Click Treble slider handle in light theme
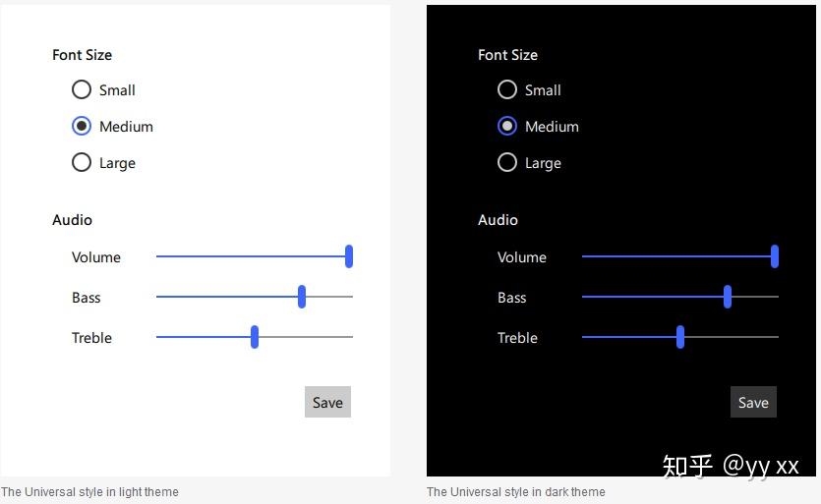821x504 pixels. click(255, 337)
